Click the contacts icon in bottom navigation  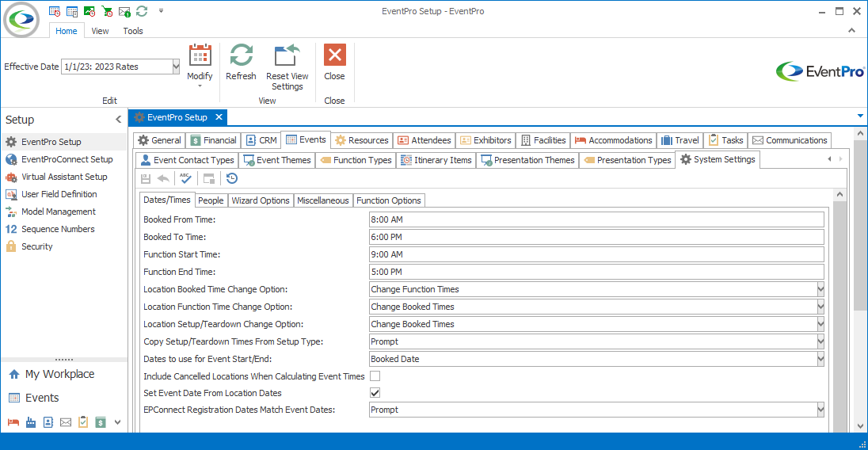tap(48, 422)
